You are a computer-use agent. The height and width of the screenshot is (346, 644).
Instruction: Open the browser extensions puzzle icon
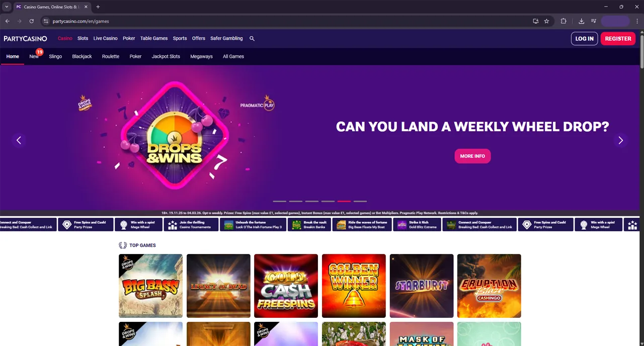563,21
